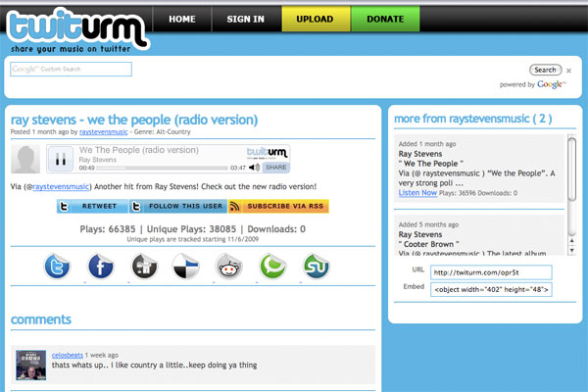Click the 'comments' section heading
588x392 pixels.
pos(41,319)
